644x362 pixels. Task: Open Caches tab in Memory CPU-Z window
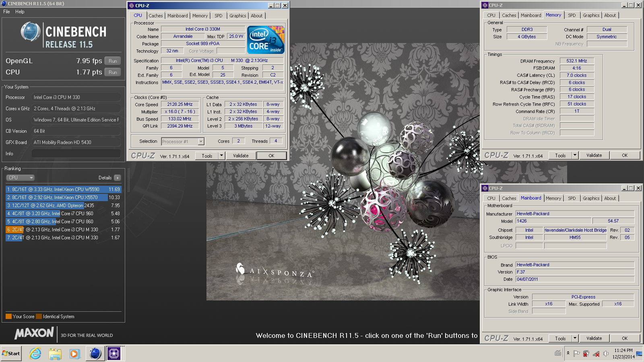(509, 15)
